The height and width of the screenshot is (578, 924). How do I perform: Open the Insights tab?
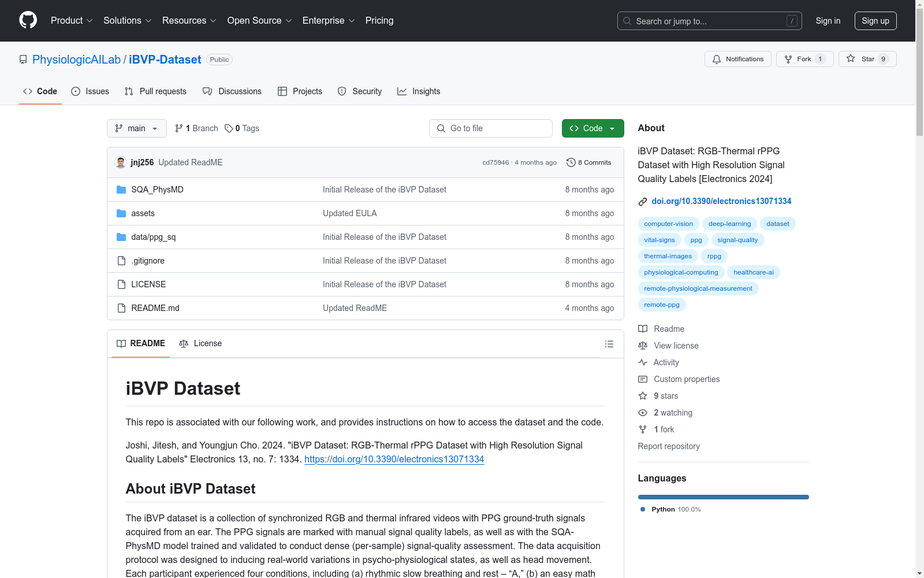(419, 91)
